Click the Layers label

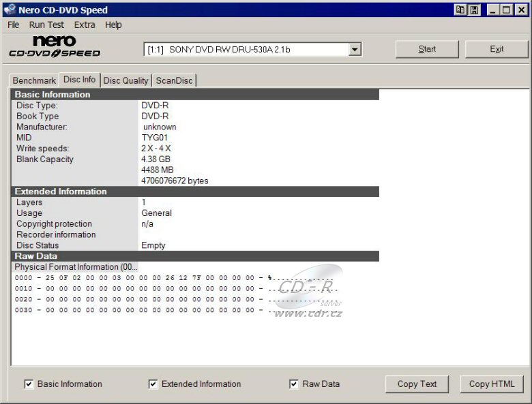pos(29,202)
